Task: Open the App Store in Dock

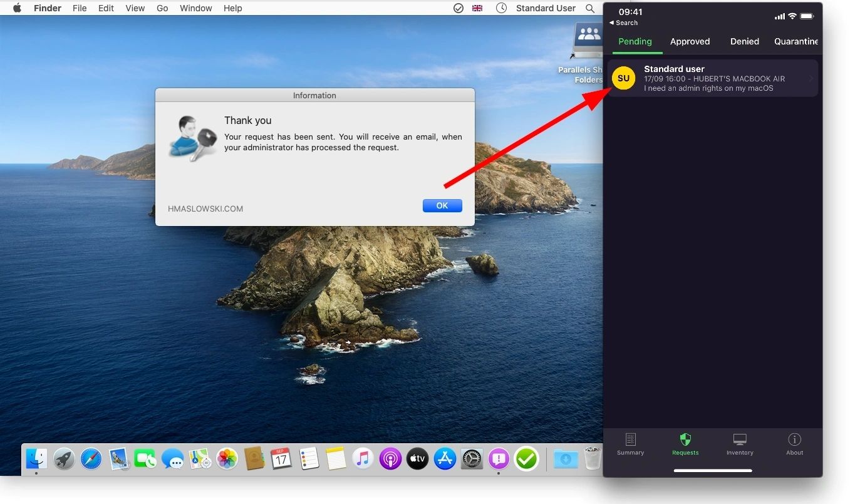Action: [445, 459]
